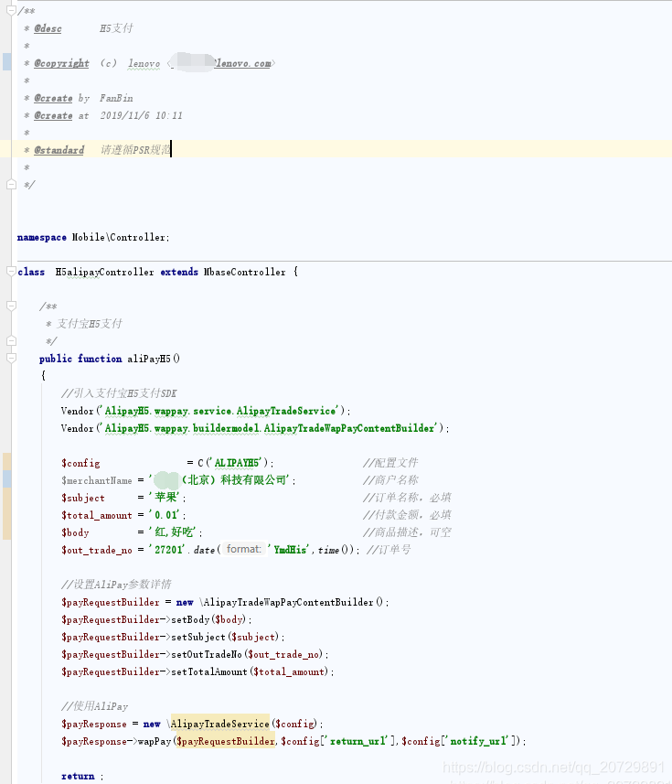Click the 'return_url' array key
The width and height of the screenshot is (672, 784).
pos(358,742)
